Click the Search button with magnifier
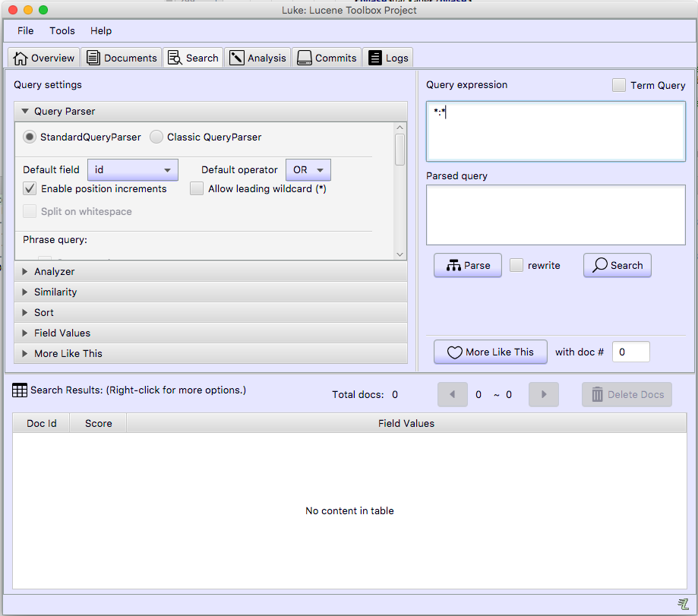Image resolution: width=698 pixels, height=616 pixels. [617, 265]
